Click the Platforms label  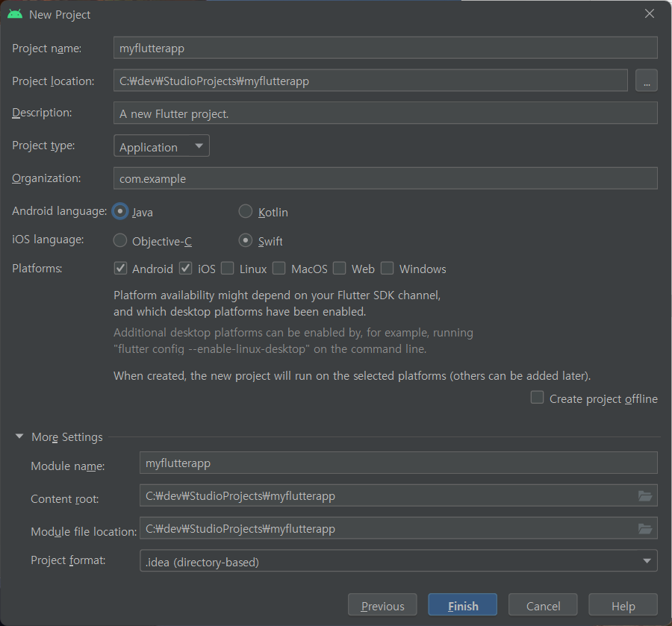point(37,269)
